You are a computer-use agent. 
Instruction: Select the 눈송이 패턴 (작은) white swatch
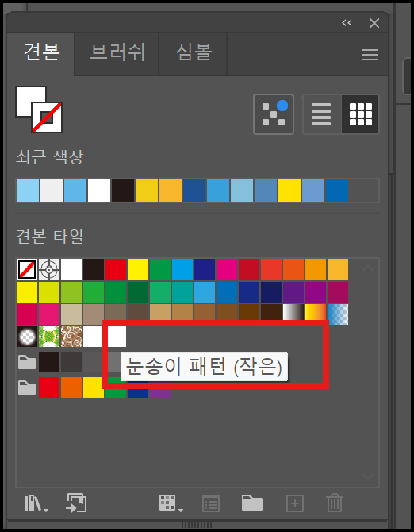coord(117,337)
